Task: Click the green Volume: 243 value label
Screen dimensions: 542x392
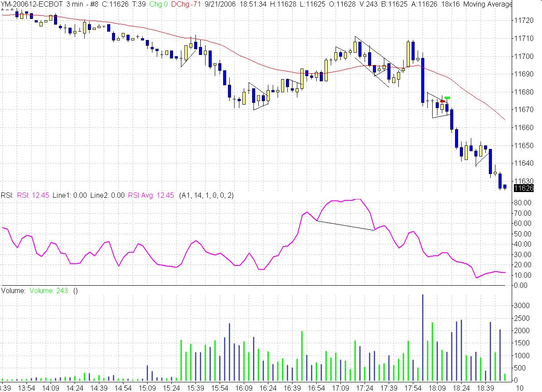Action: point(49,290)
